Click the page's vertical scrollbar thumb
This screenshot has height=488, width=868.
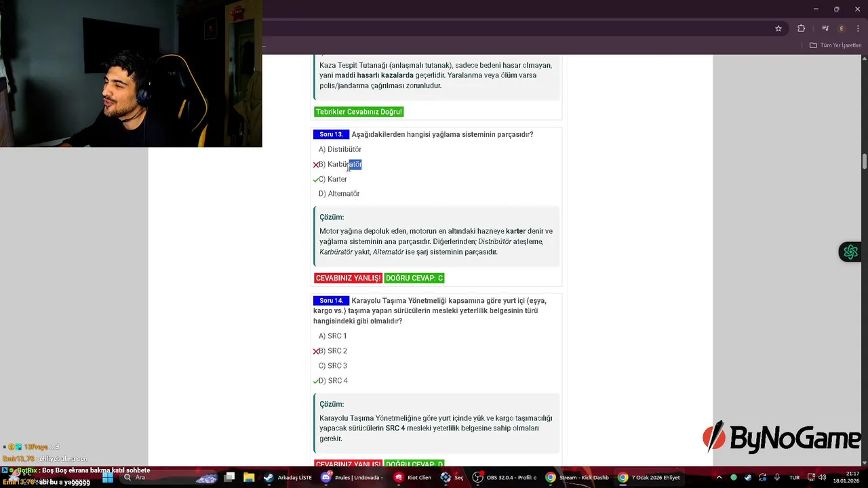(864, 162)
